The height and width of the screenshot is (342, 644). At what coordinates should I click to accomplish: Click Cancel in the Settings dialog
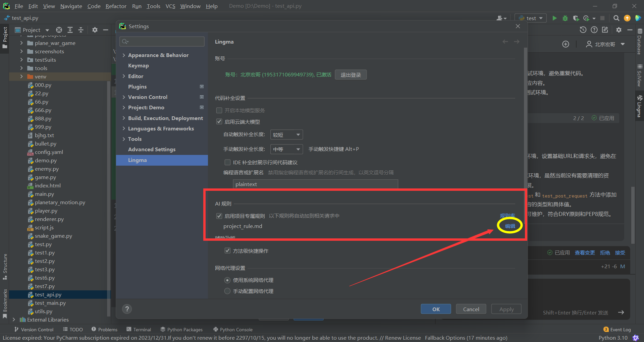pos(471,309)
